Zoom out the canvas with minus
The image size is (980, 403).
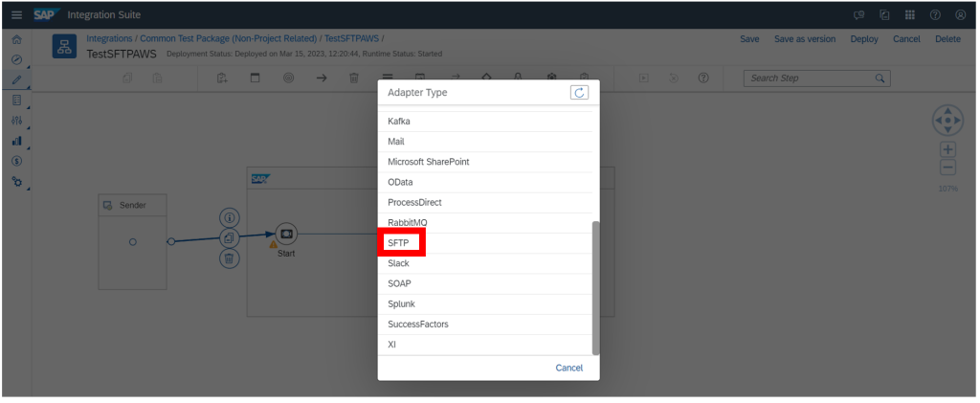pyautogui.click(x=948, y=168)
